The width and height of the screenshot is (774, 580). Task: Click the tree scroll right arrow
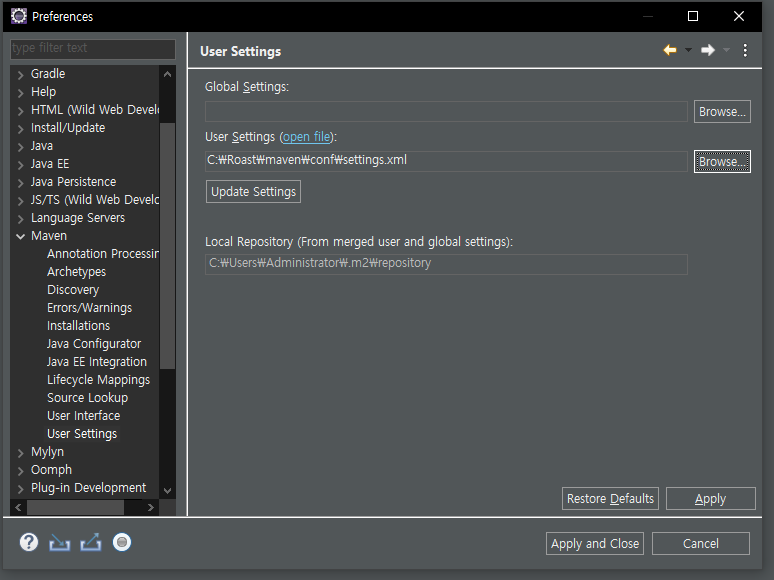tap(151, 507)
